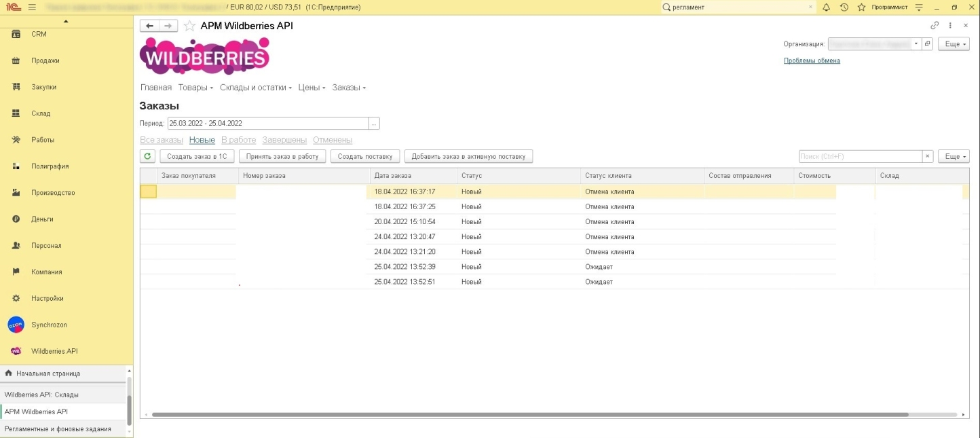The image size is (980, 438).
Task: Open the Wildberries API sidebar section
Action: pos(54,352)
